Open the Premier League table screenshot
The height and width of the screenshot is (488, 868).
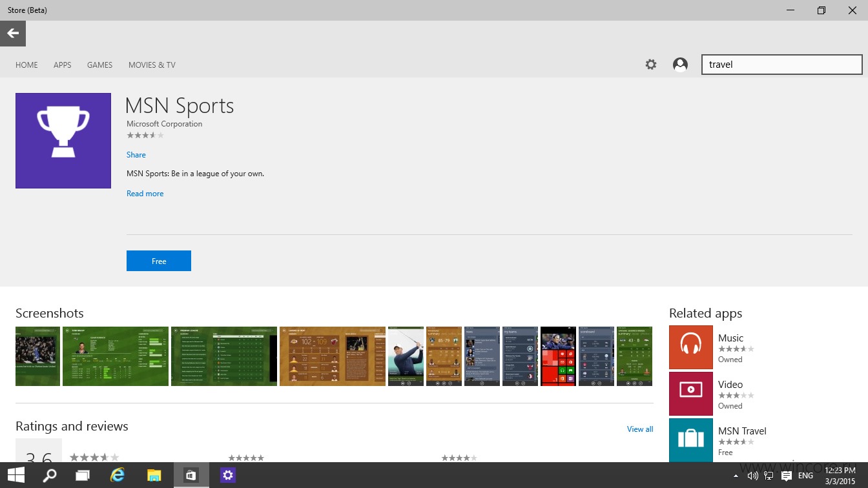pos(224,356)
